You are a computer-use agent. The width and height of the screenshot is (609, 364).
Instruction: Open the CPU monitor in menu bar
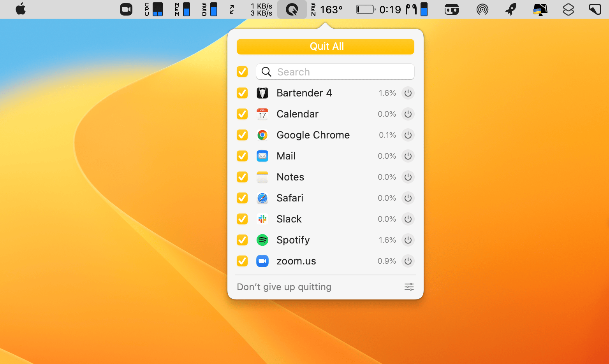tap(153, 9)
